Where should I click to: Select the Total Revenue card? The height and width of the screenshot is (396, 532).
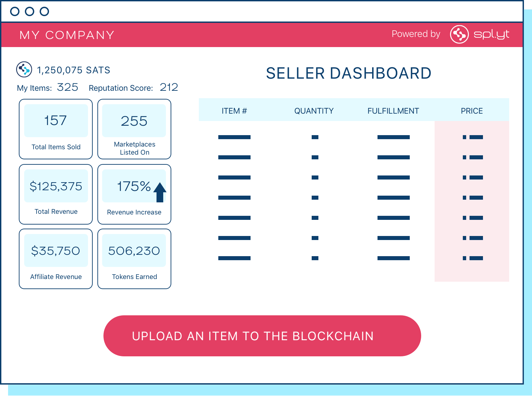click(56, 194)
